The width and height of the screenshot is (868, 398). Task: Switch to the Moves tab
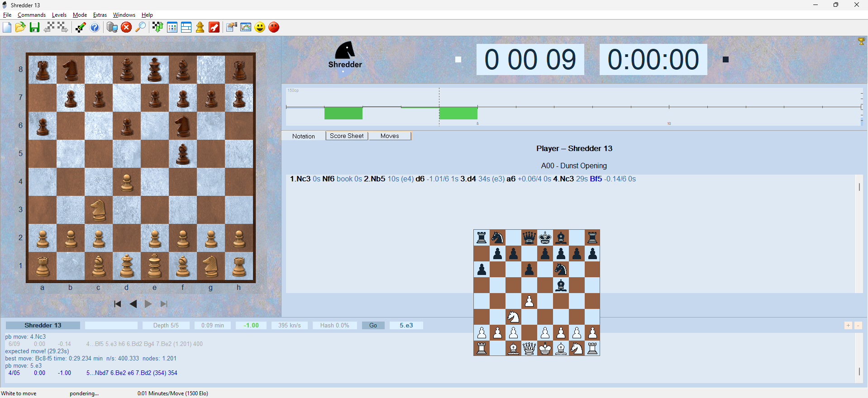[390, 136]
